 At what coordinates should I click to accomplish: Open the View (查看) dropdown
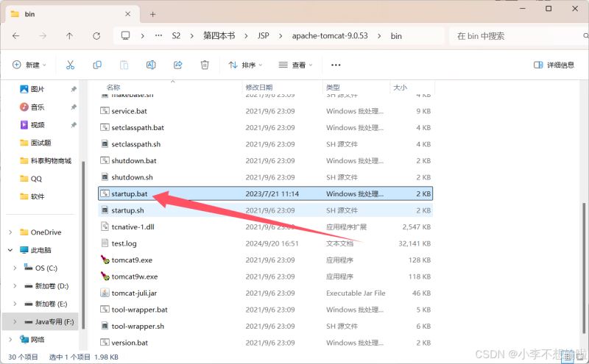295,65
